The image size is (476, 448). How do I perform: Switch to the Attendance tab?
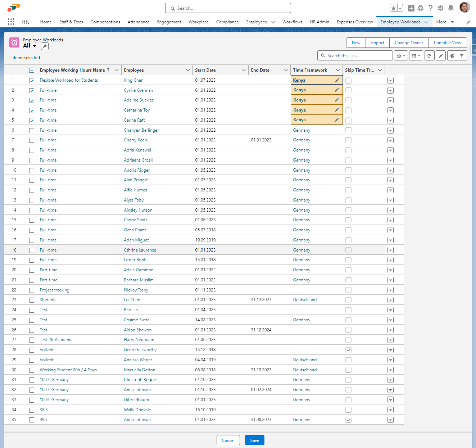pos(138,22)
